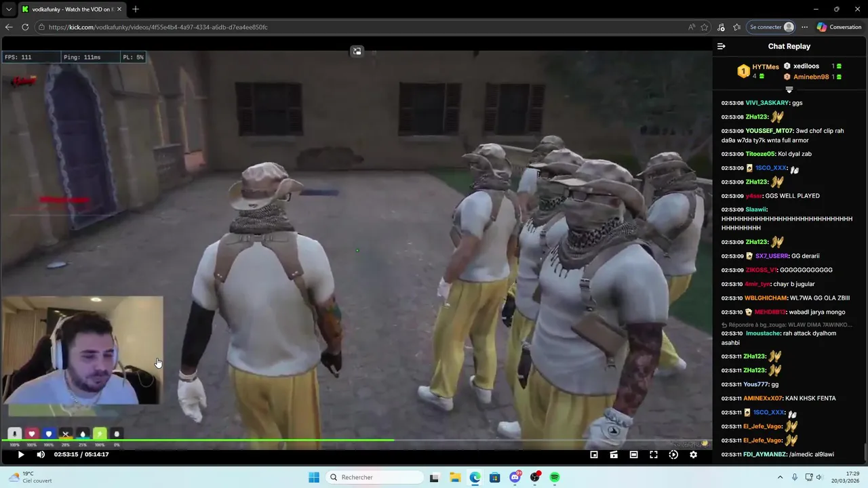Screen dimensions: 868x488
Task: Click chat username SX7_USERR
Action: point(772,256)
